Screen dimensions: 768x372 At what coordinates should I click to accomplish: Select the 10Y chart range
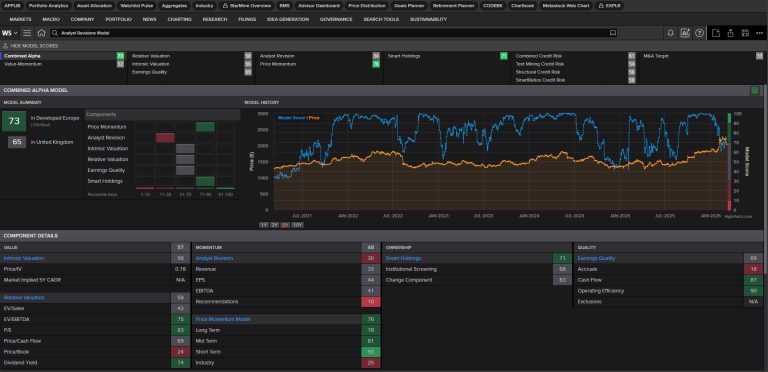(x=297, y=225)
